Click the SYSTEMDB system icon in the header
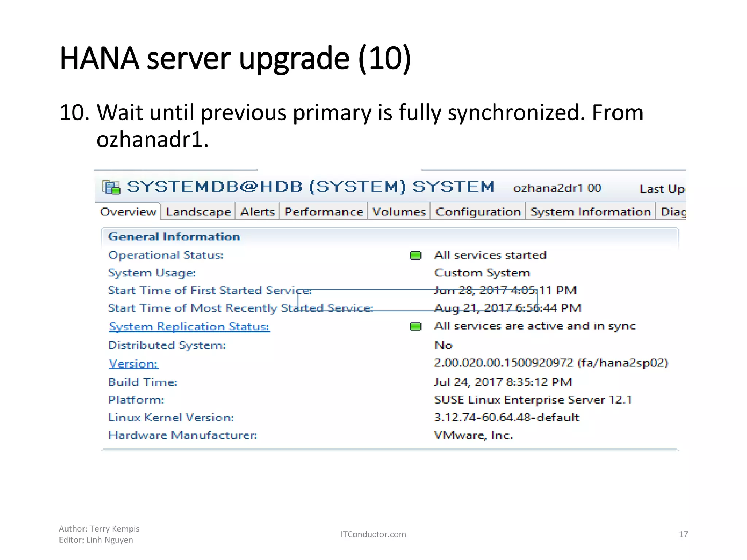The height and width of the screenshot is (560, 747). coord(111,187)
